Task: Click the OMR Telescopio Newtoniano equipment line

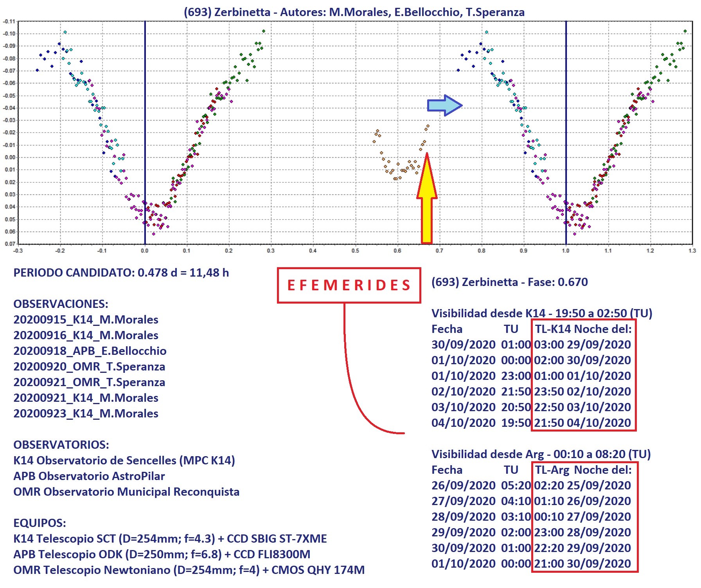Action: click(x=189, y=570)
